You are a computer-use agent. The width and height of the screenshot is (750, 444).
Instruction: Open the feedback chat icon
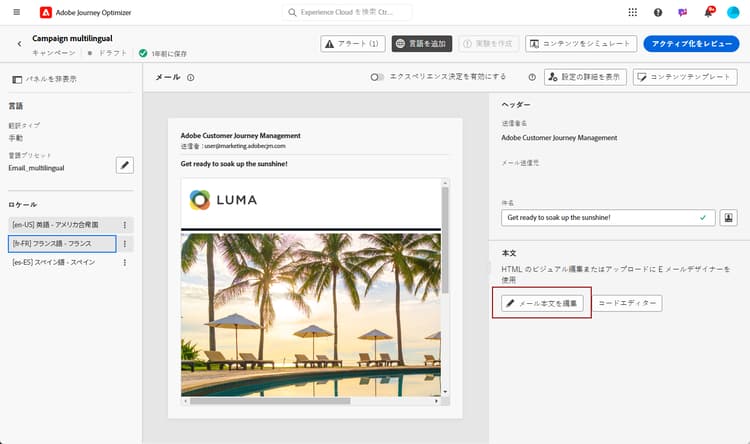683,12
